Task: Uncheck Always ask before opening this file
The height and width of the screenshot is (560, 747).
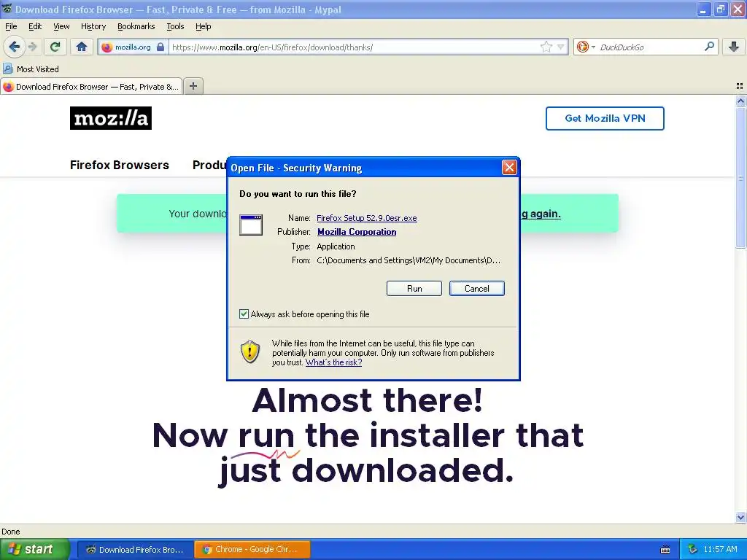Action: 244,314
